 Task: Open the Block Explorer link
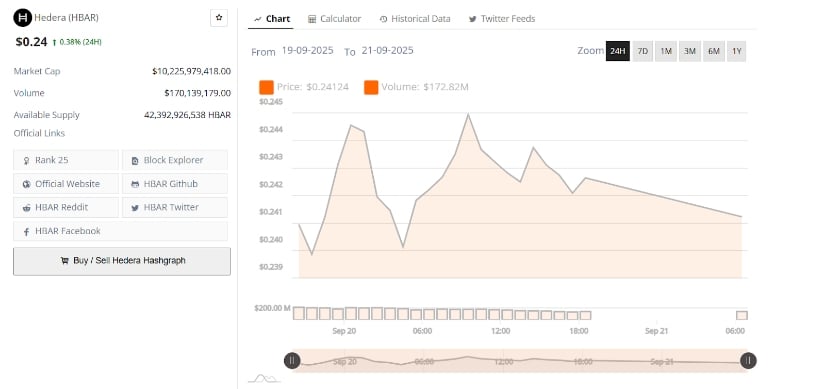click(175, 160)
